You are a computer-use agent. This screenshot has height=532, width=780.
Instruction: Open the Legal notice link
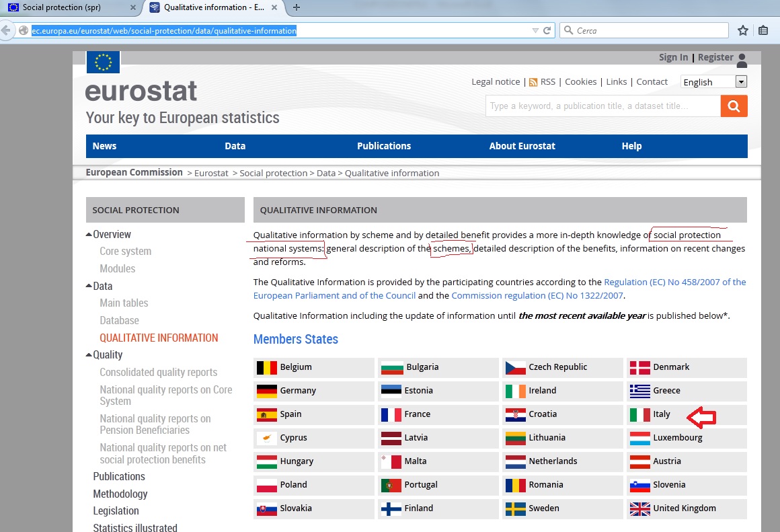[x=496, y=81]
